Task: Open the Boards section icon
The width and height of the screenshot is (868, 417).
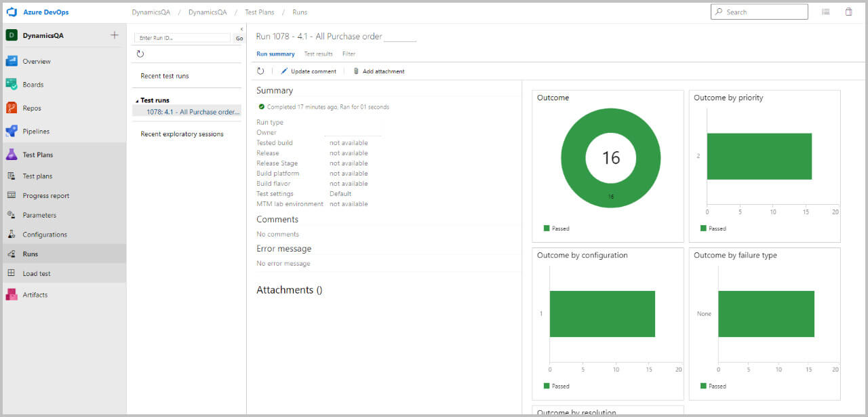Action: [x=12, y=85]
